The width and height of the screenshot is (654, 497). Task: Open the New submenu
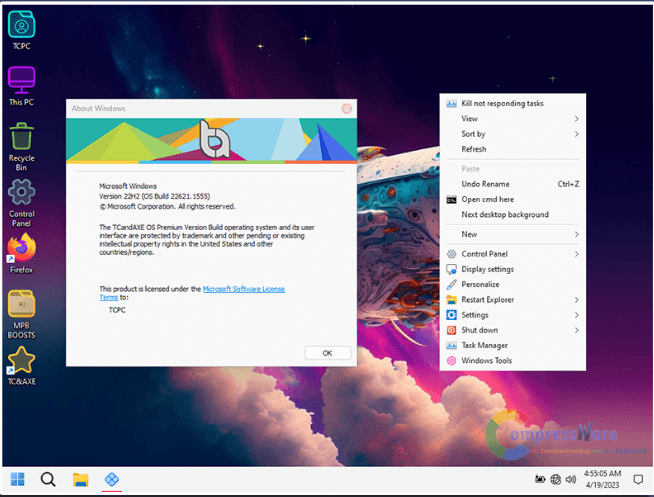tap(512, 234)
